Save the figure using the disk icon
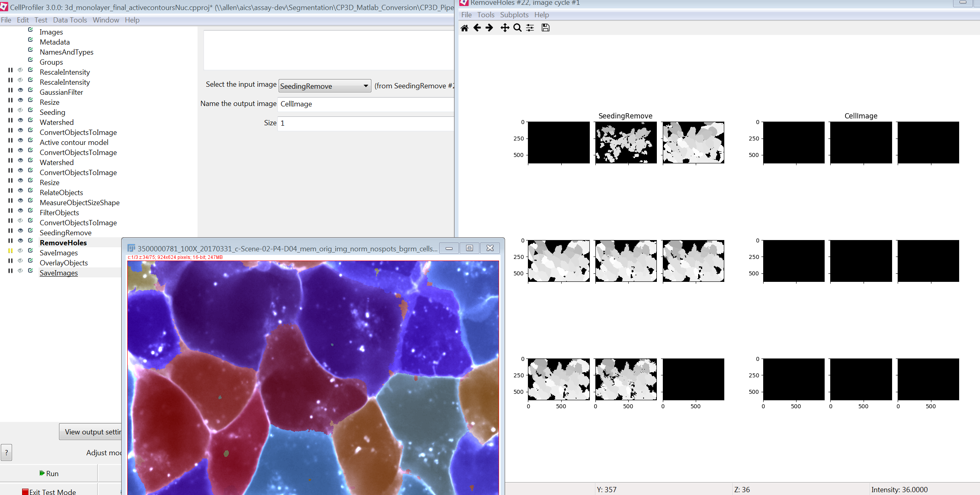Viewport: 980px width, 495px height. coord(545,28)
